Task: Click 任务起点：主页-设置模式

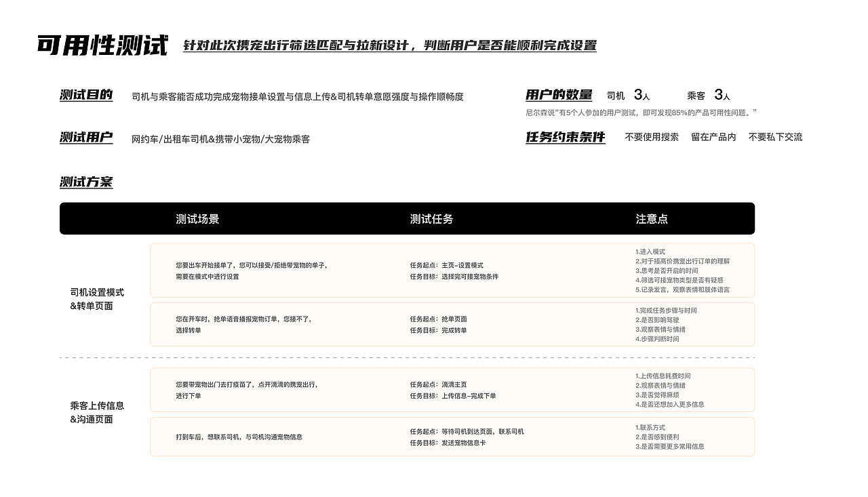Action: point(446,265)
